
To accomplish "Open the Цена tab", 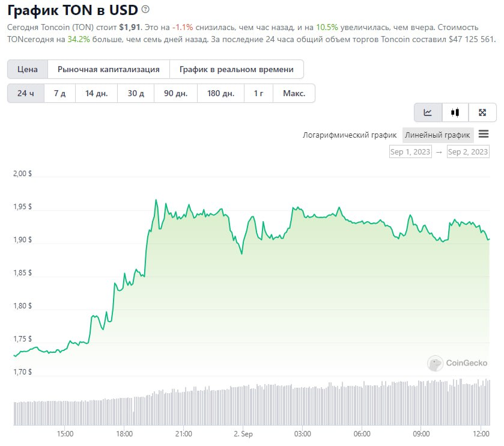I will click(x=28, y=69).
